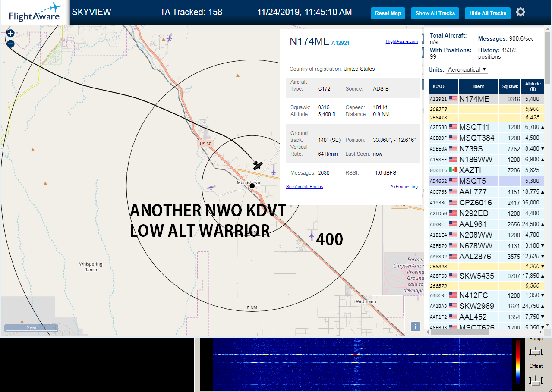Click the A12921 ICAO link beside N174ME
552x392 pixels.
[341, 43]
